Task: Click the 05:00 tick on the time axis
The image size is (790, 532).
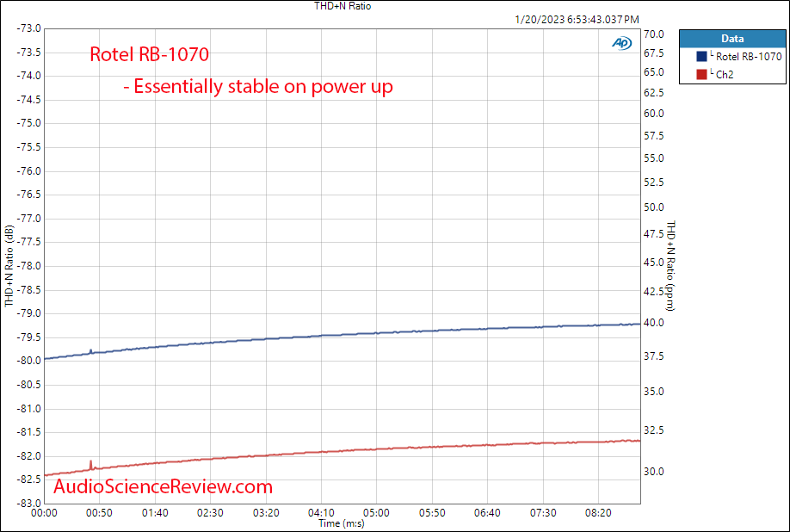Action: coord(377,513)
